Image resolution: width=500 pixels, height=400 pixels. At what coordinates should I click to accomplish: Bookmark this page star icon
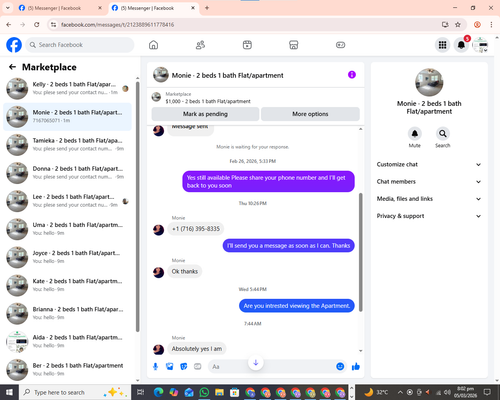pyautogui.click(x=458, y=25)
